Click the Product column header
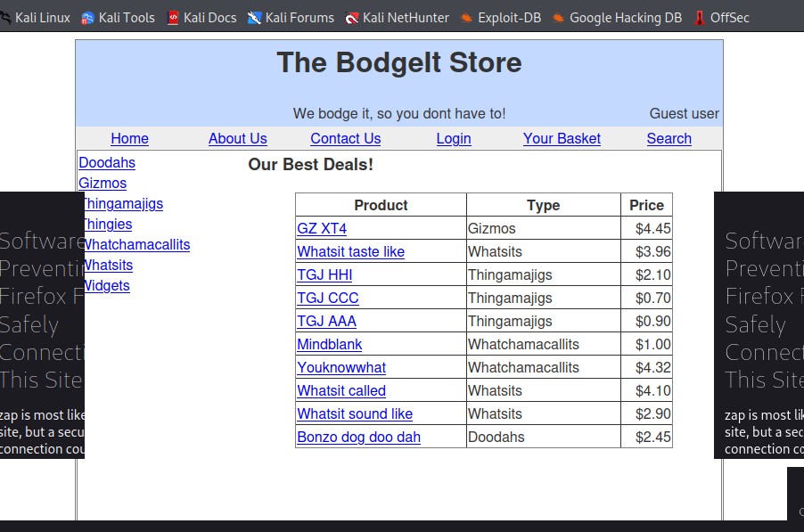 coord(381,205)
